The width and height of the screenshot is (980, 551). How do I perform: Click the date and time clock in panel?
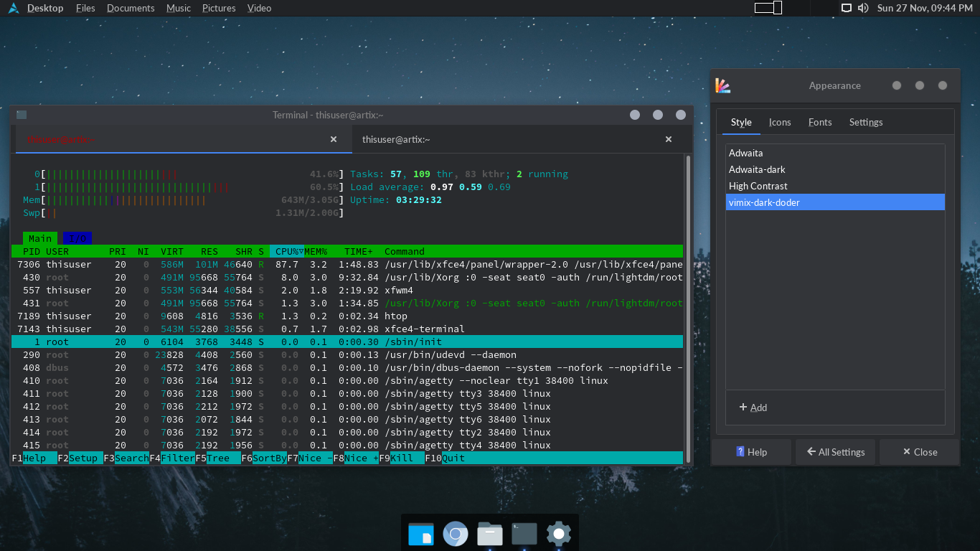[x=925, y=8]
